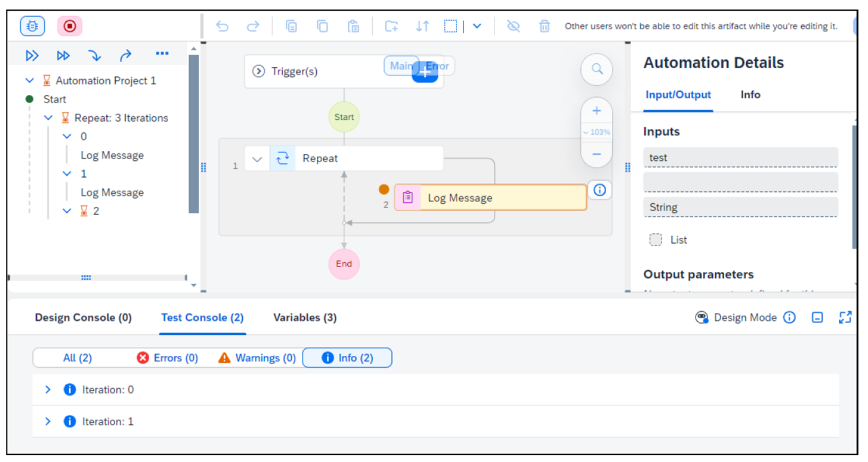Image resolution: width=868 pixels, height=462 pixels.
Task: Zoom out with the minus button
Action: [x=597, y=154]
